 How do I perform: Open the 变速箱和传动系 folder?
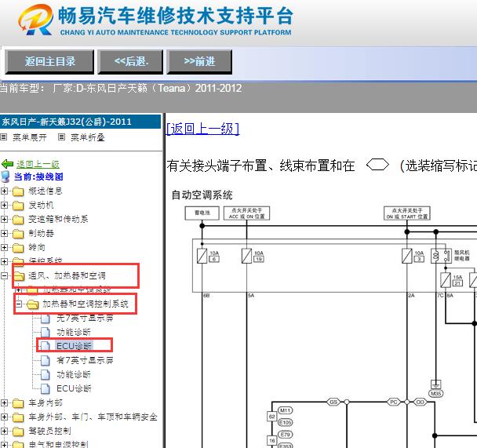pos(58,219)
